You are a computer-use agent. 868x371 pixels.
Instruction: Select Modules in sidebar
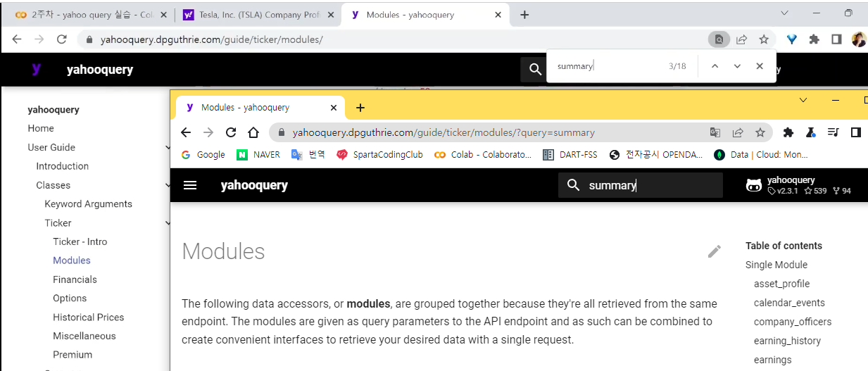tap(72, 260)
